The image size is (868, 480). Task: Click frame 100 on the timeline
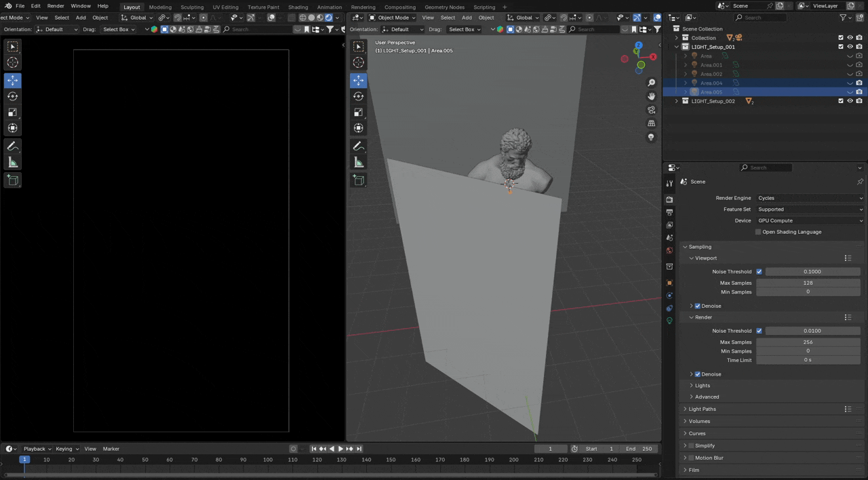pyautogui.click(x=268, y=460)
